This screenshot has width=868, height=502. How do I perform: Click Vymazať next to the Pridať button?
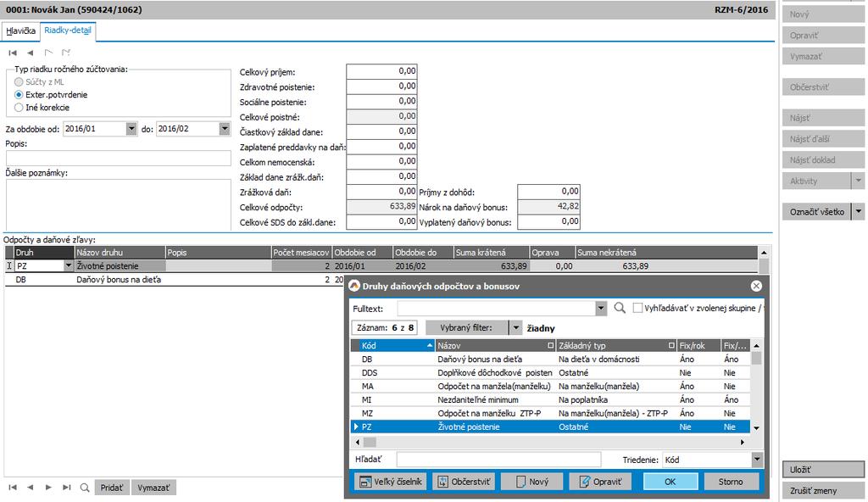[154, 488]
